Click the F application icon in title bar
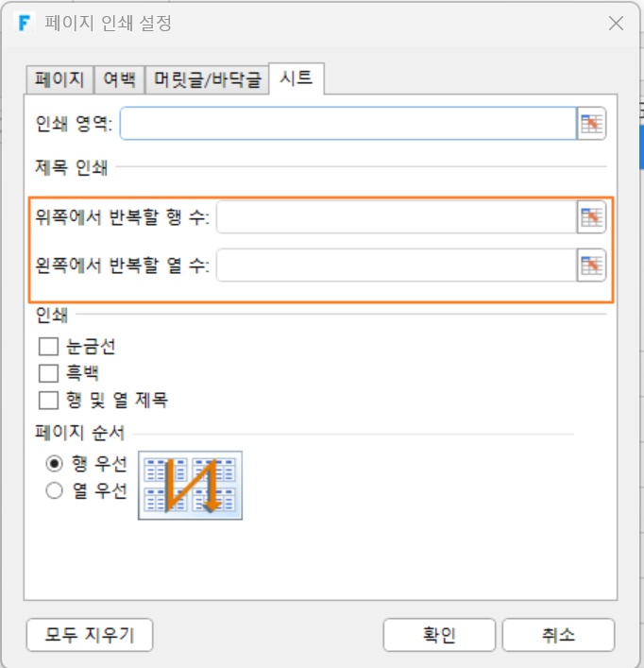 [x=25, y=23]
